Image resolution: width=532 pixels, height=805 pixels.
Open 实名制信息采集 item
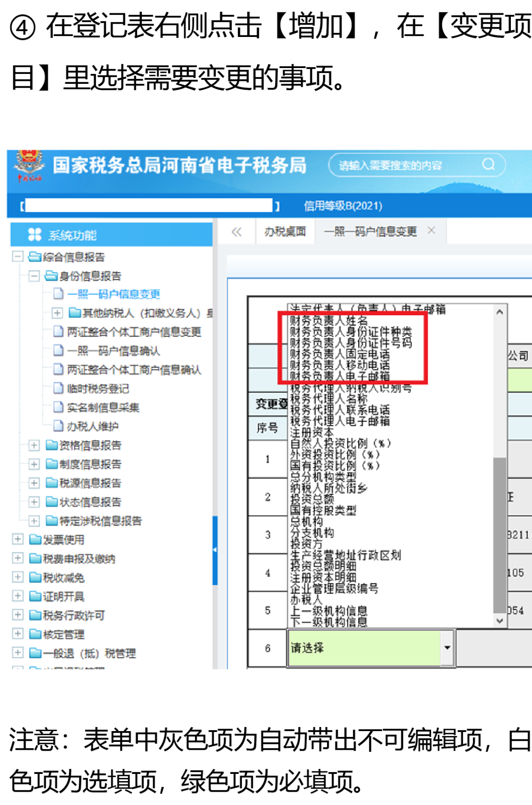click(103, 407)
